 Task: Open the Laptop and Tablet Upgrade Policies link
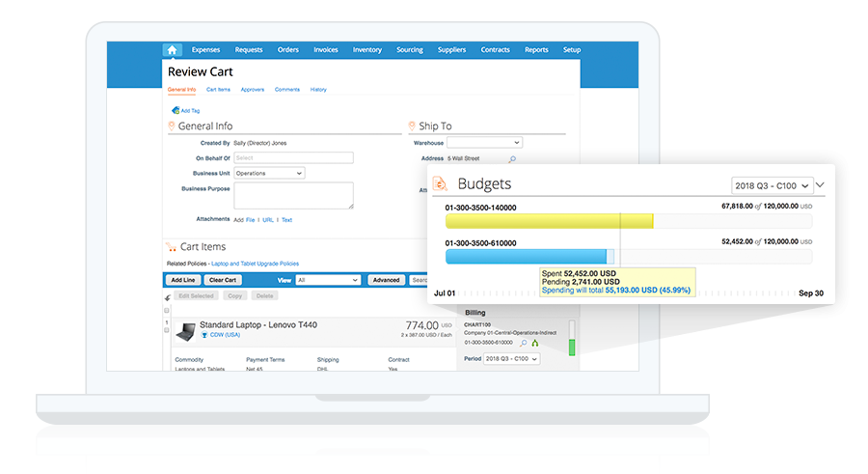[255, 264]
